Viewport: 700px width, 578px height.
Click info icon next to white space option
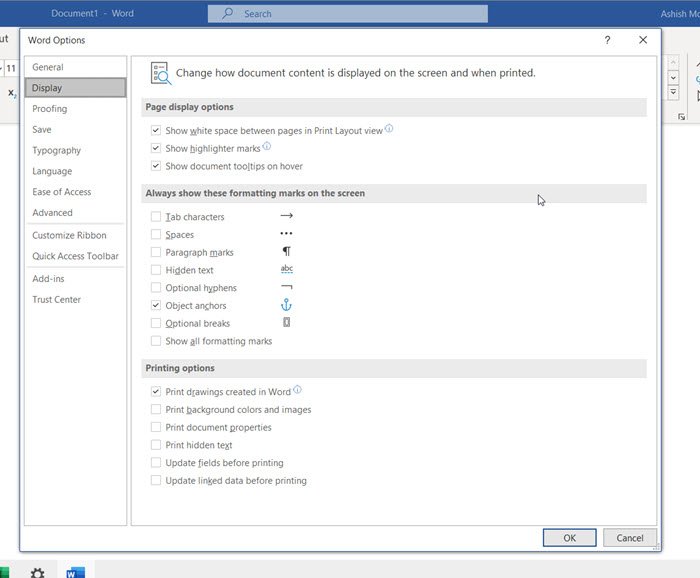[389, 129]
